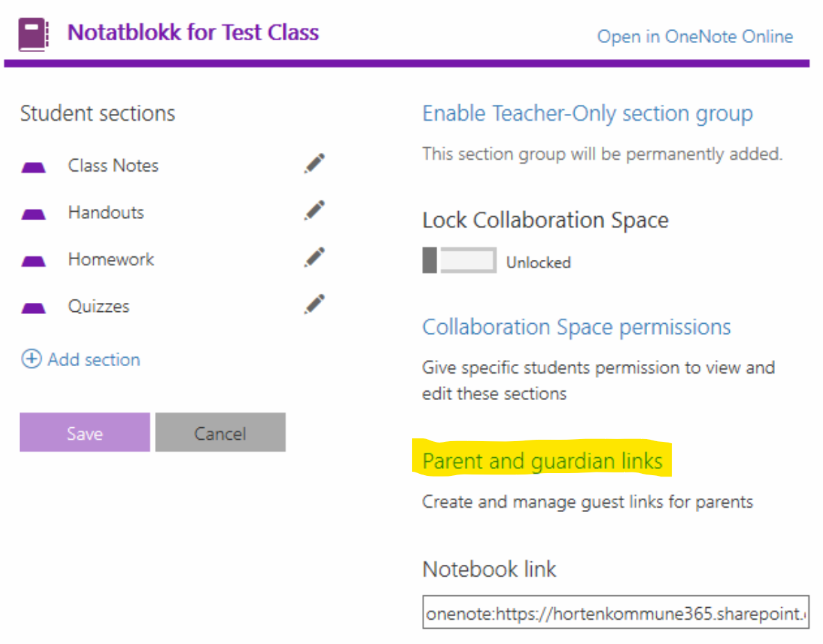Click the plus icon next to Add section

tap(31, 359)
